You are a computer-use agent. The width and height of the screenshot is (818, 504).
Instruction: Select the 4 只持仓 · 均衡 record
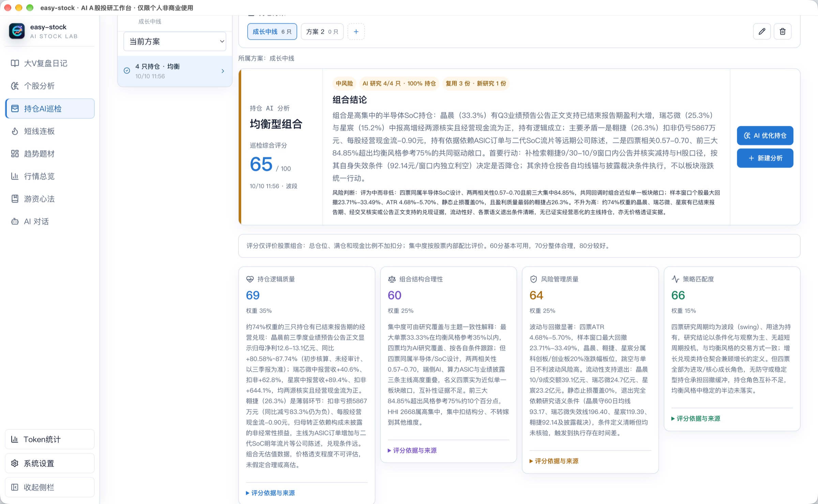pyautogui.click(x=175, y=71)
